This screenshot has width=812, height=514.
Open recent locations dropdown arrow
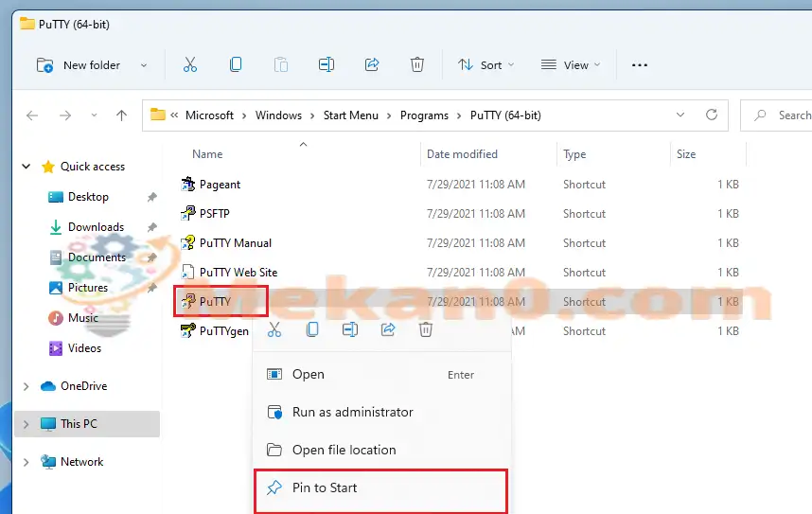pos(94,115)
